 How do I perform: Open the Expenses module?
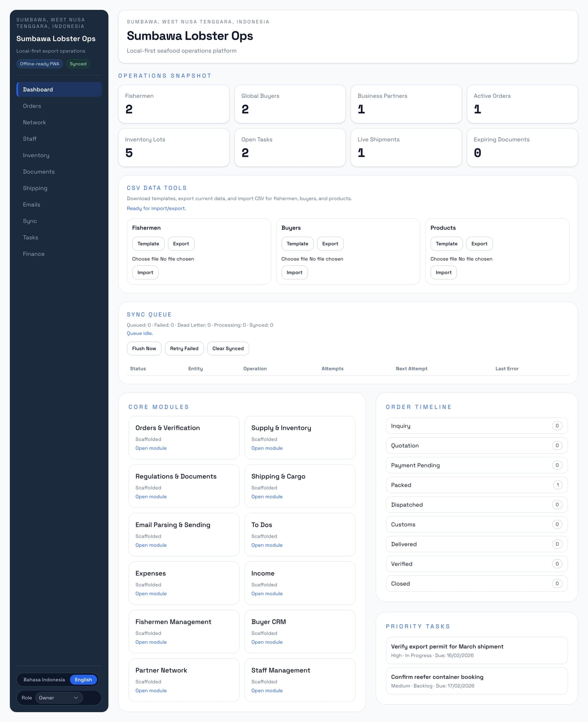tap(151, 593)
